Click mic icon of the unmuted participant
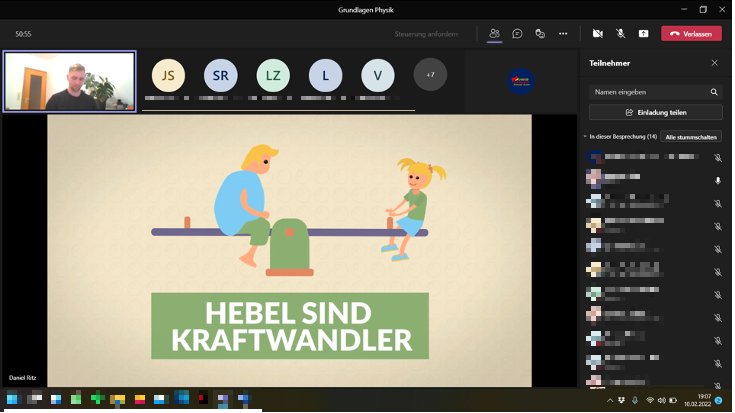735x413 pixels. coord(717,181)
